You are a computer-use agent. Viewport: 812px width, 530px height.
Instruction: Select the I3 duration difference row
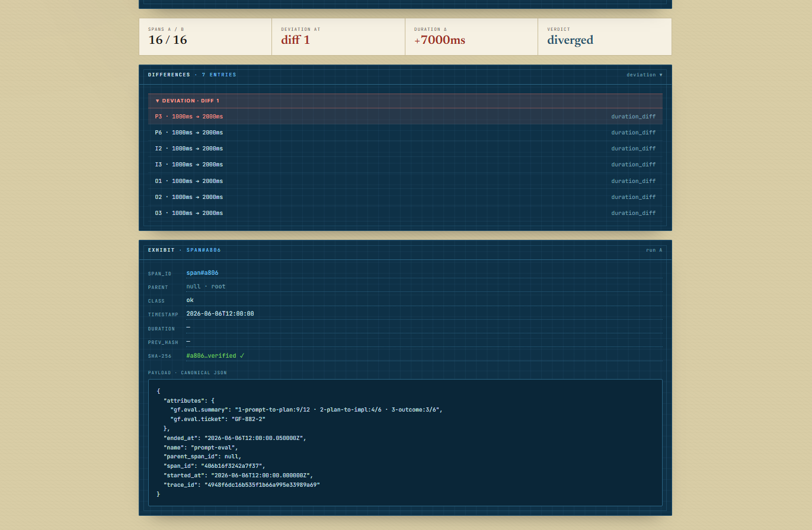point(405,165)
